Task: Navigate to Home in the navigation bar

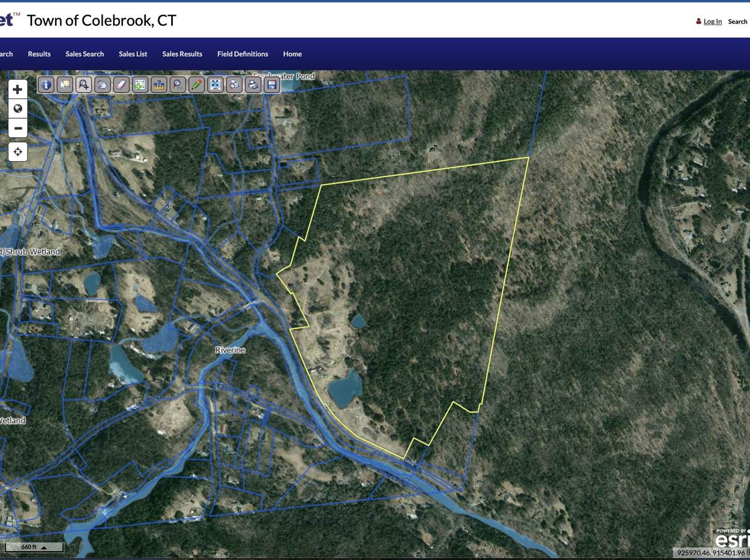Action: (x=292, y=54)
